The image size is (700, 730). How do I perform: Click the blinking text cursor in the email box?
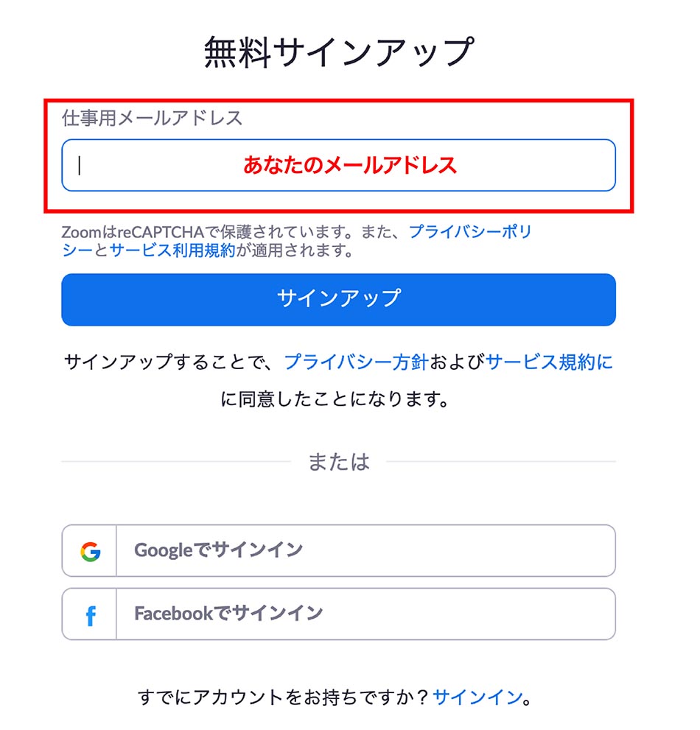(80, 165)
